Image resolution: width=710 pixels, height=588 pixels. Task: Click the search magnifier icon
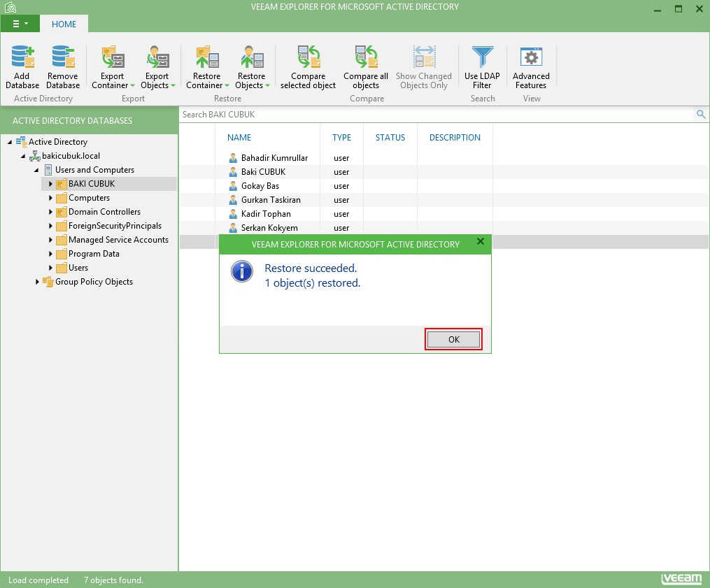coord(701,115)
